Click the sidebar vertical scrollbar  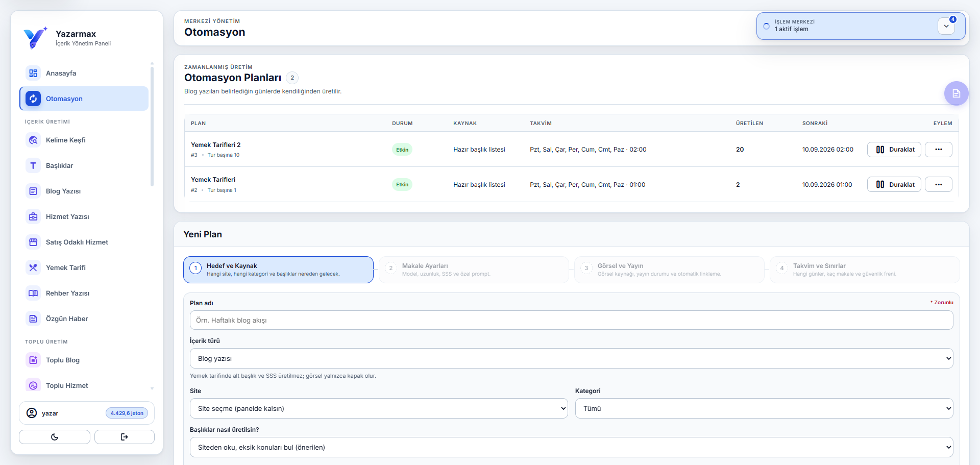[x=152, y=125]
